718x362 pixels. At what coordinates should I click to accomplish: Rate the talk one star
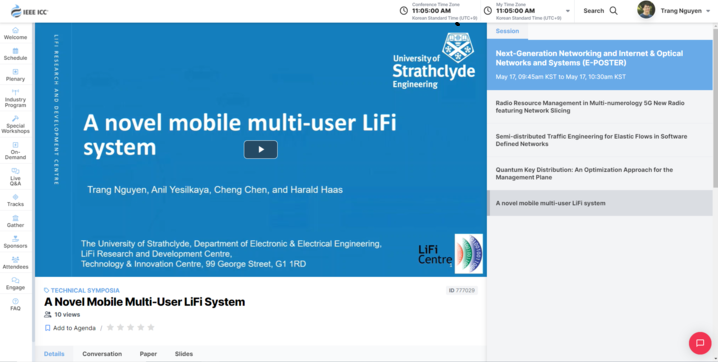coord(110,327)
